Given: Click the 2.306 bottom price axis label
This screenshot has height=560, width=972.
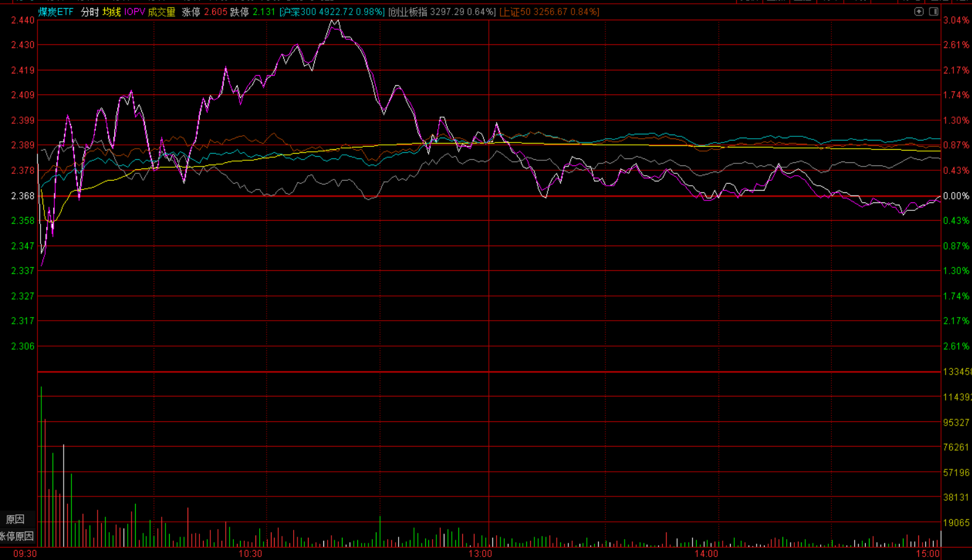Looking at the screenshot, I should coord(23,347).
